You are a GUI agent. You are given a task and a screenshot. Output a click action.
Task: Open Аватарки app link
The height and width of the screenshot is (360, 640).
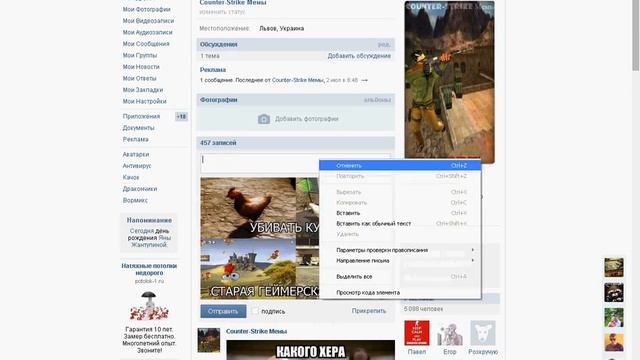(136, 154)
